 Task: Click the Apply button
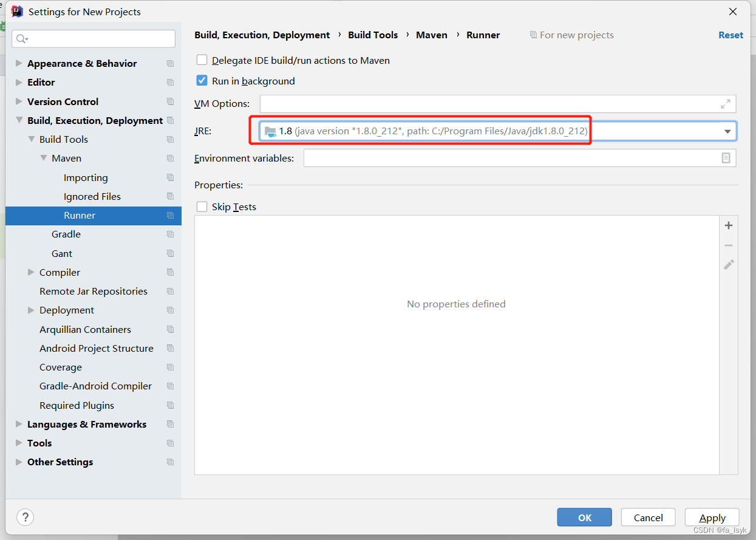pos(712,518)
